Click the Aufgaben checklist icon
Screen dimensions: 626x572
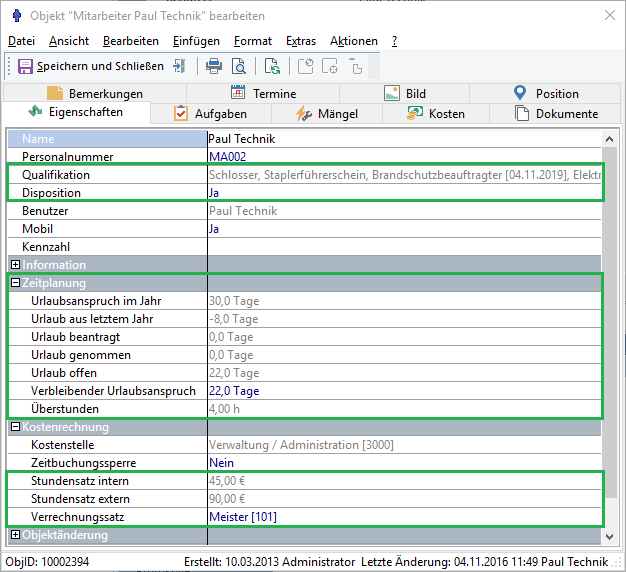tap(181, 113)
